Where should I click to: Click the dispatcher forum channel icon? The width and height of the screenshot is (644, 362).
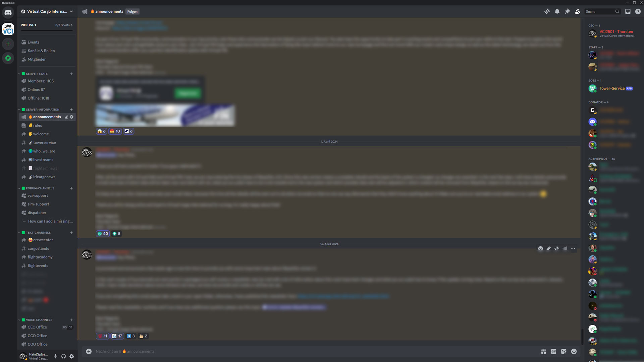pos(24,213)
